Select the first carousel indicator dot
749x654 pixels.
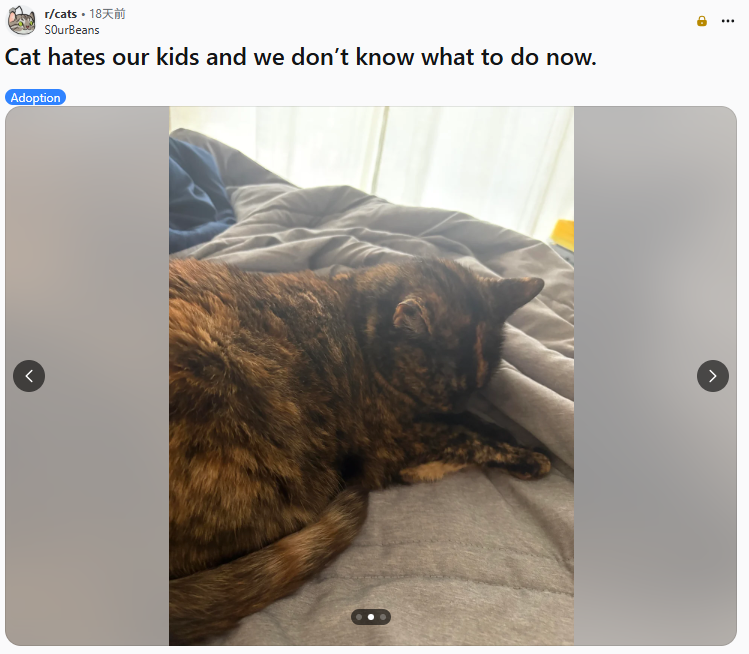[359, 617]
